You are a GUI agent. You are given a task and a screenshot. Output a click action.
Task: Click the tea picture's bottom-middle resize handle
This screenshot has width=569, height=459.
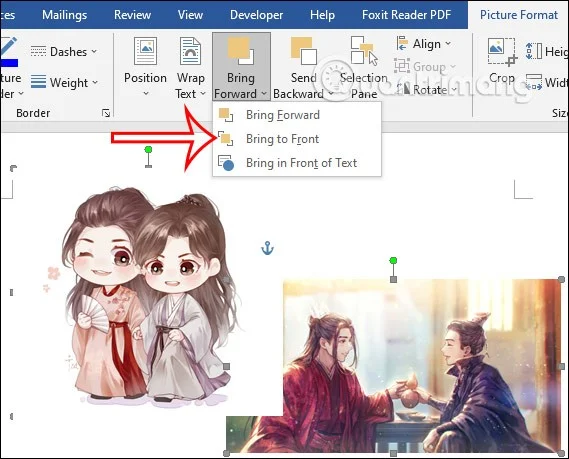[393, 453]
